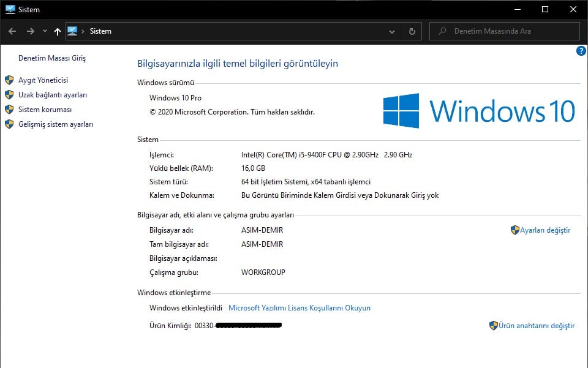Go forward with the forward arrow
Viewport: 588px width, 368px height.
coord(31,31)
